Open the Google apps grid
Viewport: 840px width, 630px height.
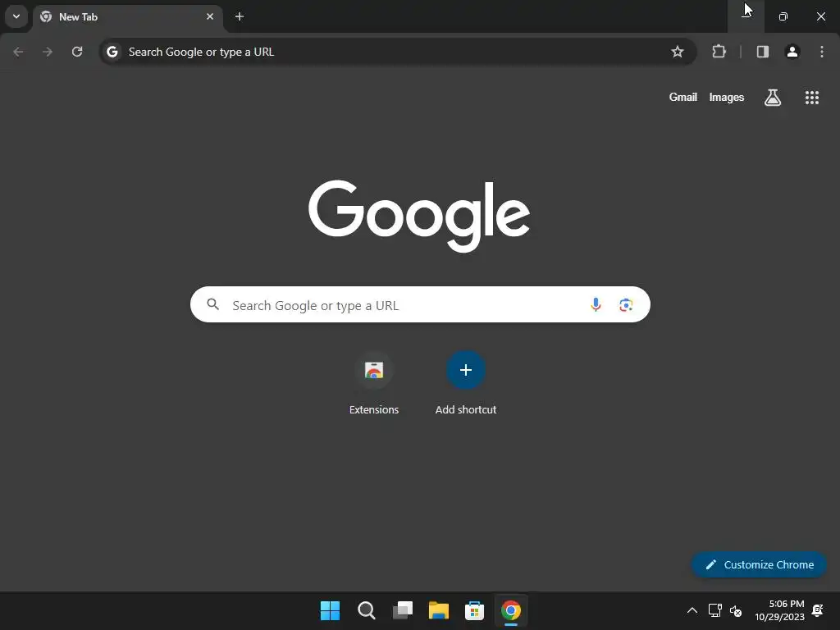point(812,98)
